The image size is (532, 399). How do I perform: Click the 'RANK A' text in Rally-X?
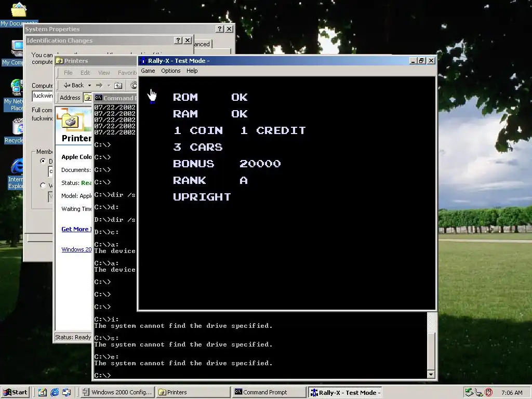tap(210, 180)
